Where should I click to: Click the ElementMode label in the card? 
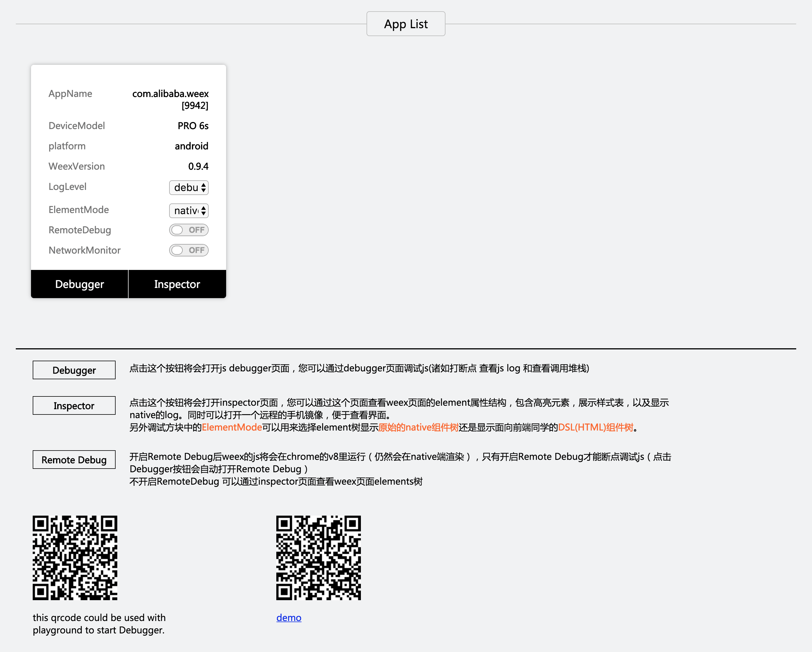click(79, 210)
